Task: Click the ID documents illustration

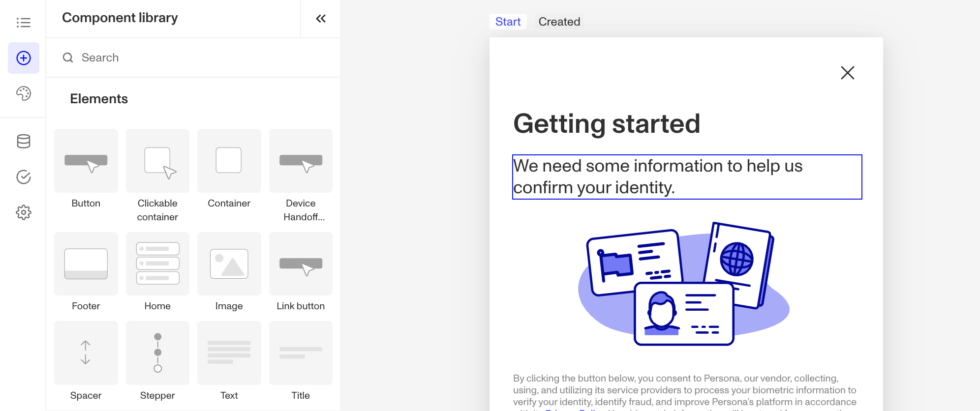Action: (x=684, y=284)
